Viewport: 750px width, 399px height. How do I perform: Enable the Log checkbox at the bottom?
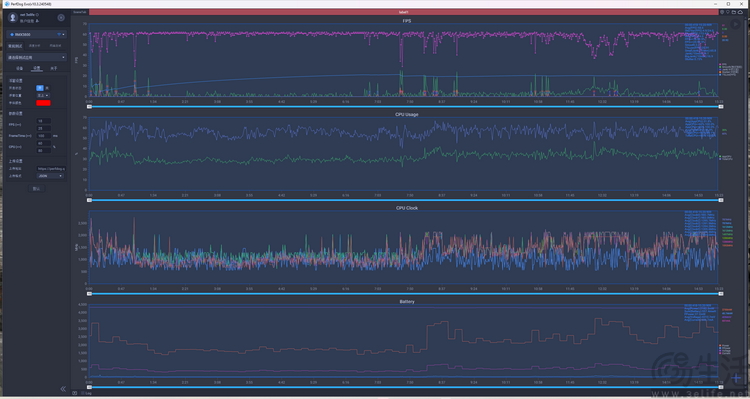coord(82,393)
